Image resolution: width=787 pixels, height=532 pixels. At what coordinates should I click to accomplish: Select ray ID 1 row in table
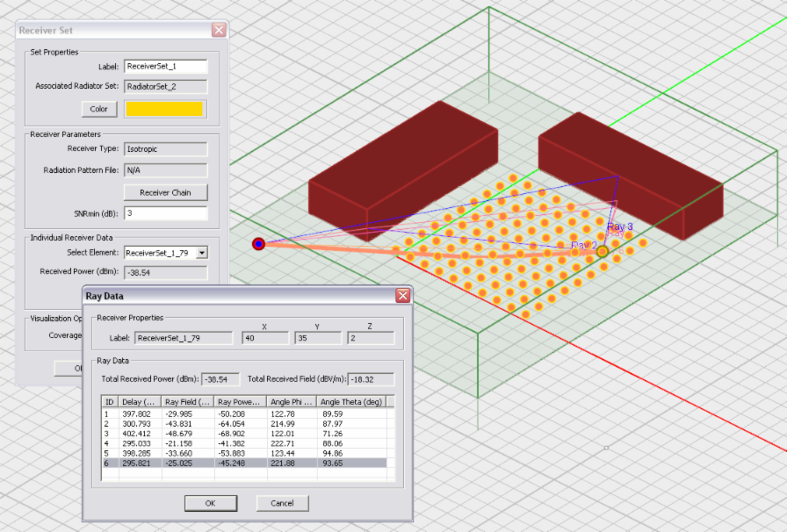[x=246, y=413]
